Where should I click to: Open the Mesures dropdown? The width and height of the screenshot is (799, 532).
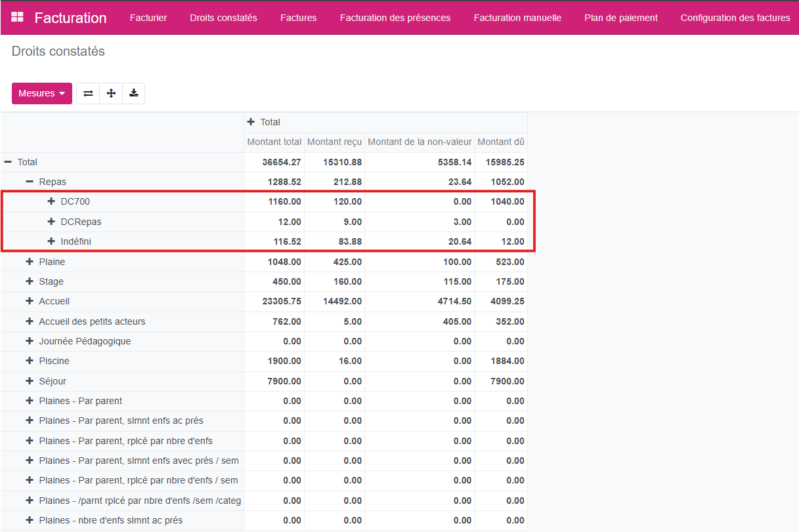coord(42,93)
